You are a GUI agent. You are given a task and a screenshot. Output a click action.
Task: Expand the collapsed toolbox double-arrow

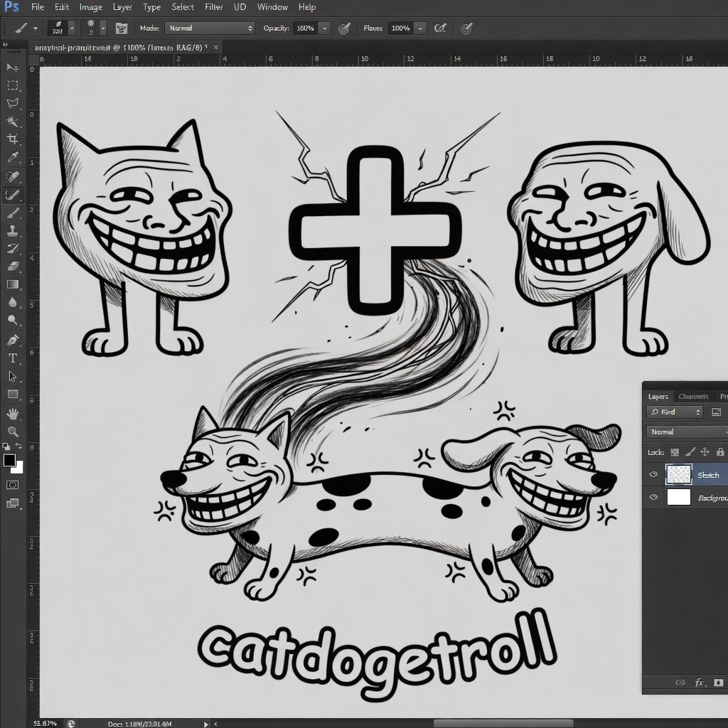5,45
